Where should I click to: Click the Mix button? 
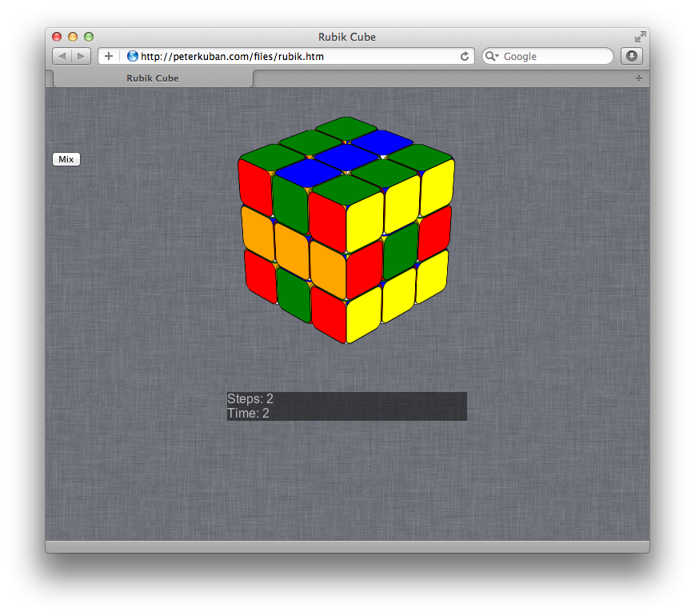(x=66, y=159)
